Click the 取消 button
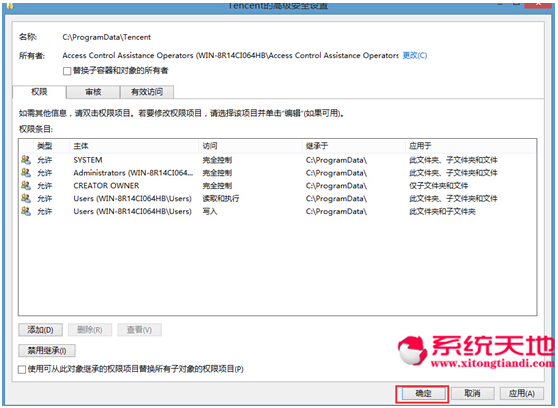Image resolution: width=558 pixels, height=408 pixels. (473, 393)
